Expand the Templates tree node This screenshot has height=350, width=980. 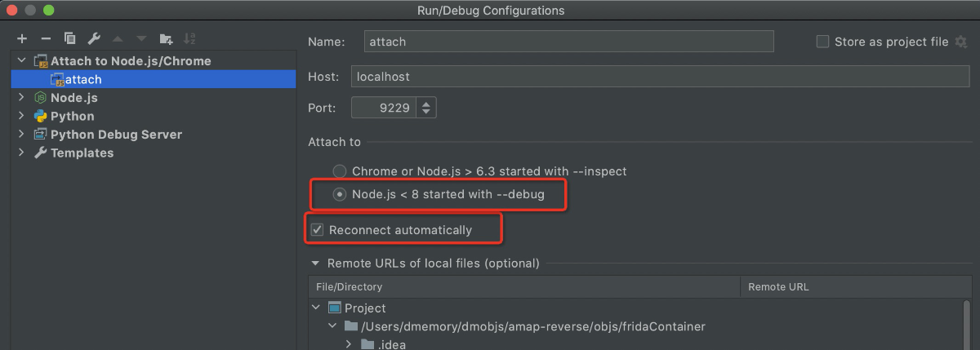coord(22,153)
